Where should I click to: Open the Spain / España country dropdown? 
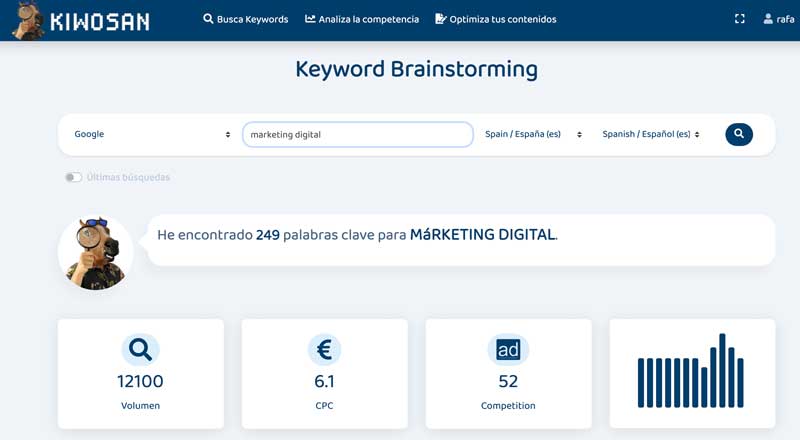click(533, 134)
